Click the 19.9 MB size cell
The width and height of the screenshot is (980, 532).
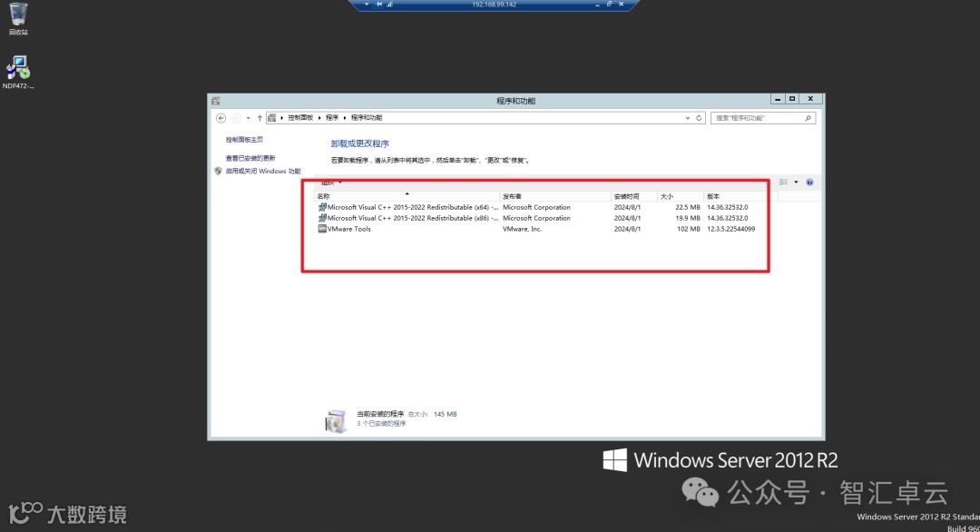pos(688,218)
